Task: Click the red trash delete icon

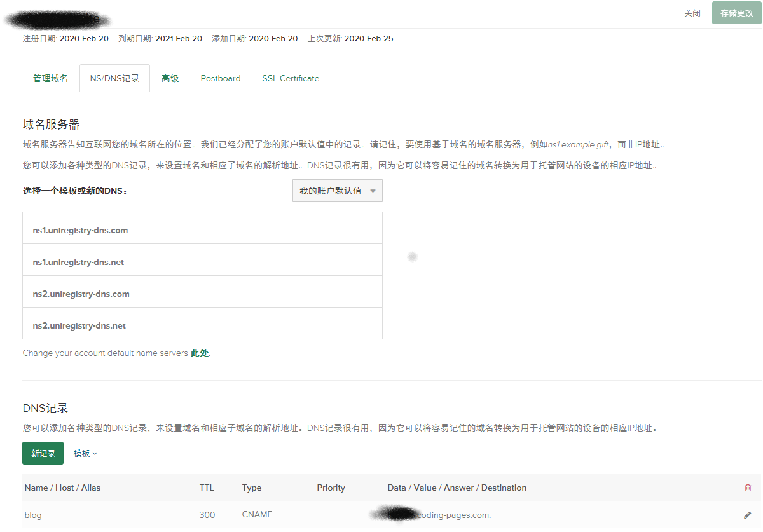Action: coord(748,488)
